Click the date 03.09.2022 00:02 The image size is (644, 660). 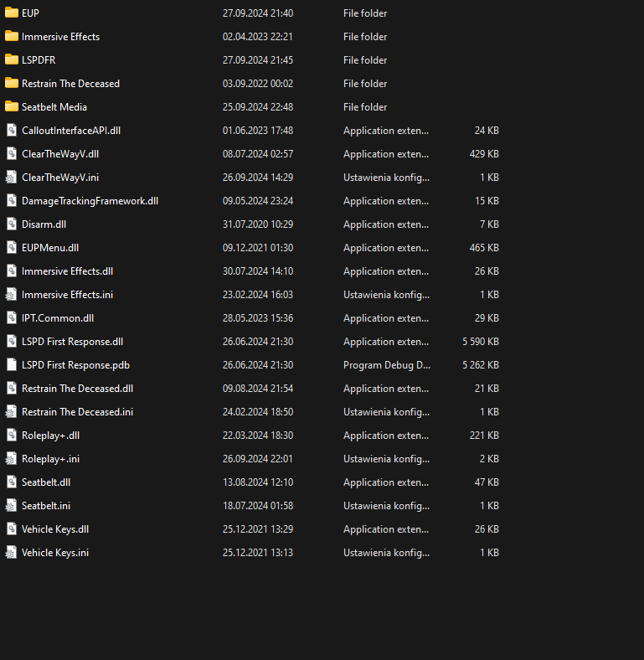tap(258, 84)
